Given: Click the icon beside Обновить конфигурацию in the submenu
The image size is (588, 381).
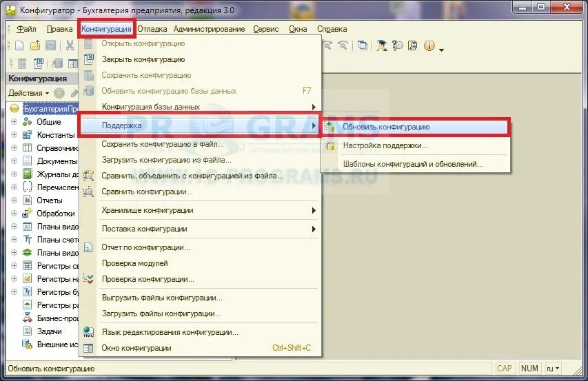Looking at the screenshot, I should [x=330, y=127].
